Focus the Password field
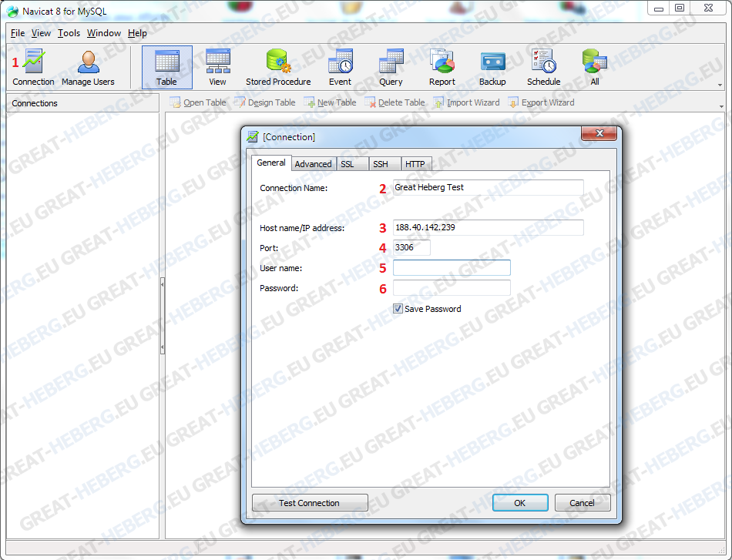Viewport: 732px width, 560px height. [452, 288]
